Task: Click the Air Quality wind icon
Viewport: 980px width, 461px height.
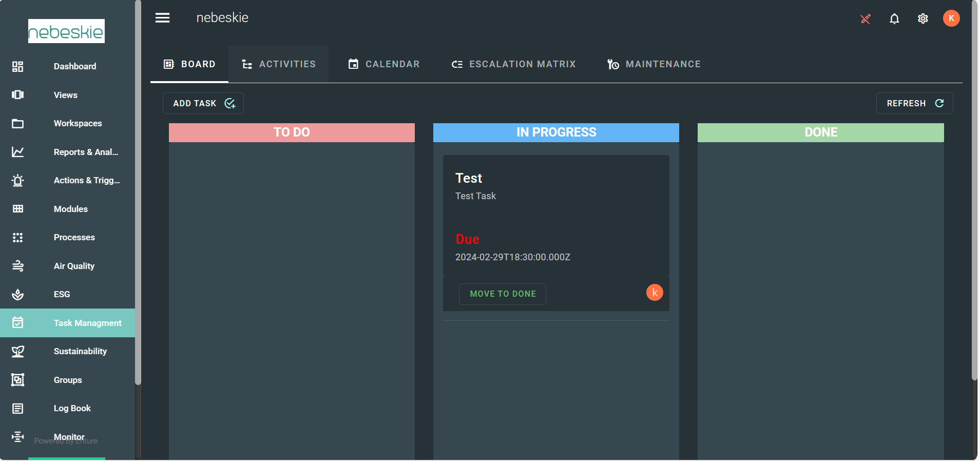Action: 18,266
